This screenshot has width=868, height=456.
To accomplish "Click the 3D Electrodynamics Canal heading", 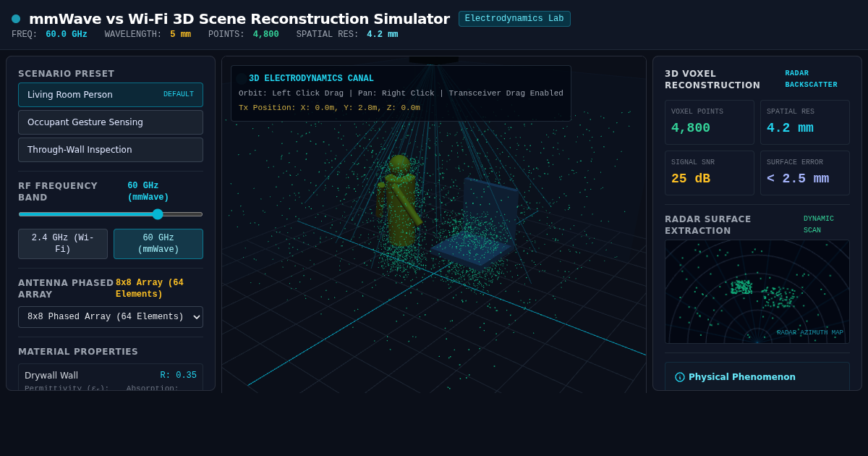I will click(x=311, y=79).
